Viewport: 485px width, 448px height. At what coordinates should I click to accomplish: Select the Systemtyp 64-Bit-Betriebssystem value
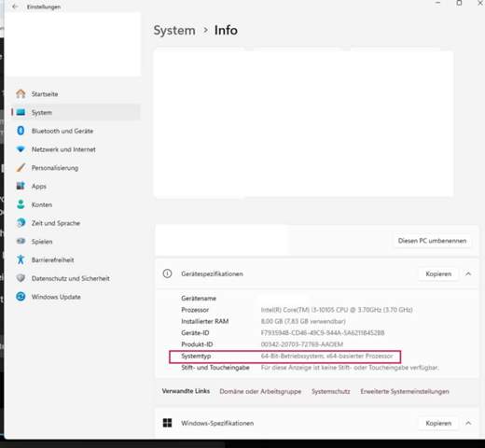(x=327, y=356)
